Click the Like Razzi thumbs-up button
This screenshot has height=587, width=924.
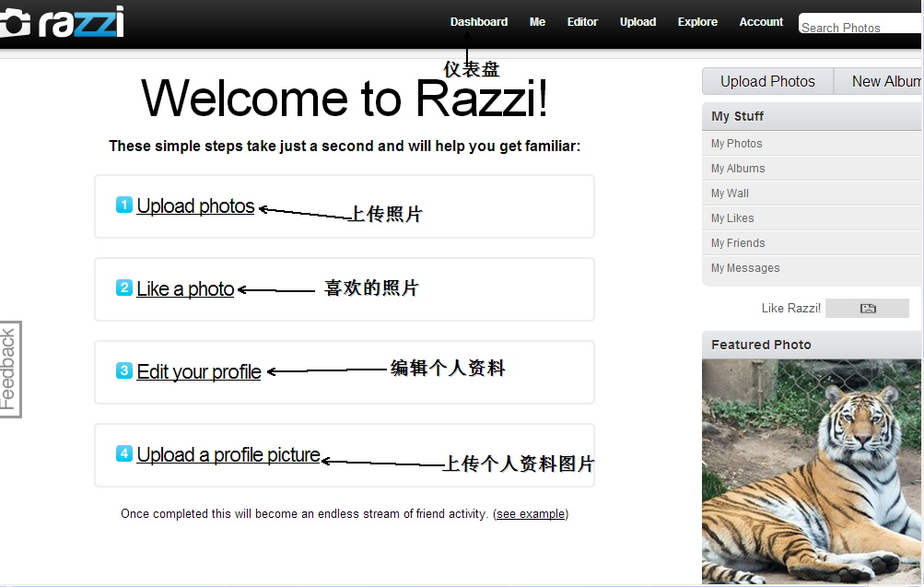coord(867,308)
